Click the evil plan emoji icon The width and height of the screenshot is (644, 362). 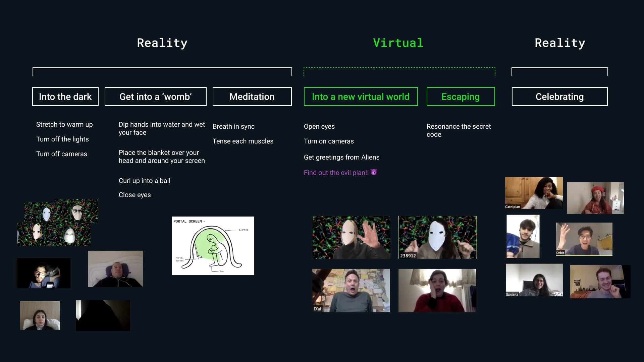373,172
